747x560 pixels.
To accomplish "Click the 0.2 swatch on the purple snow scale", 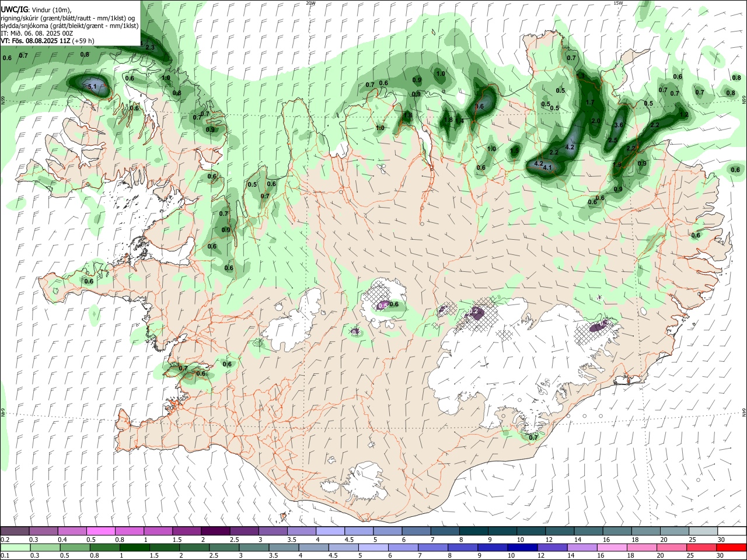I will point(15,531).
